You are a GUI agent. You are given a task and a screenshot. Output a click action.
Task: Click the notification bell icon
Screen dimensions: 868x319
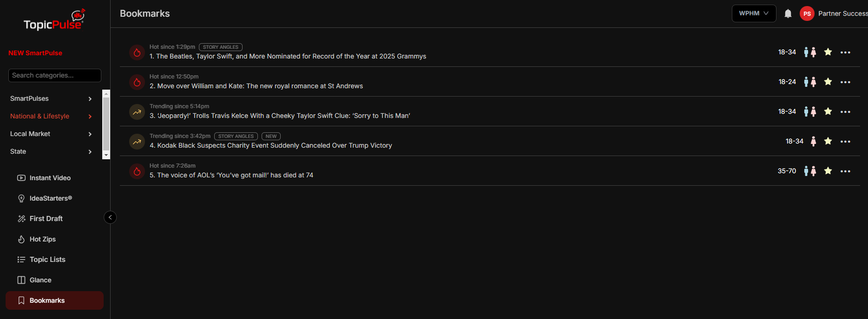[x=788, y=14]
